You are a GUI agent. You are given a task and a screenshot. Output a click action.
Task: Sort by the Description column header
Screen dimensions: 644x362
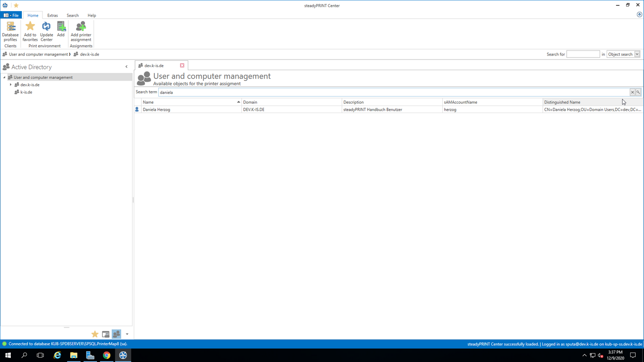pyautogui.click(x=392, y=102)
